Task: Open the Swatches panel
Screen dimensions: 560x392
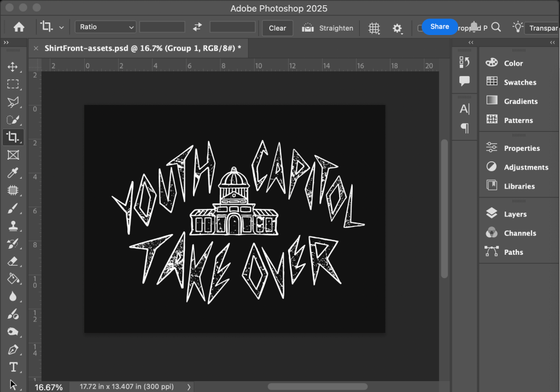Action: [520, 83]
